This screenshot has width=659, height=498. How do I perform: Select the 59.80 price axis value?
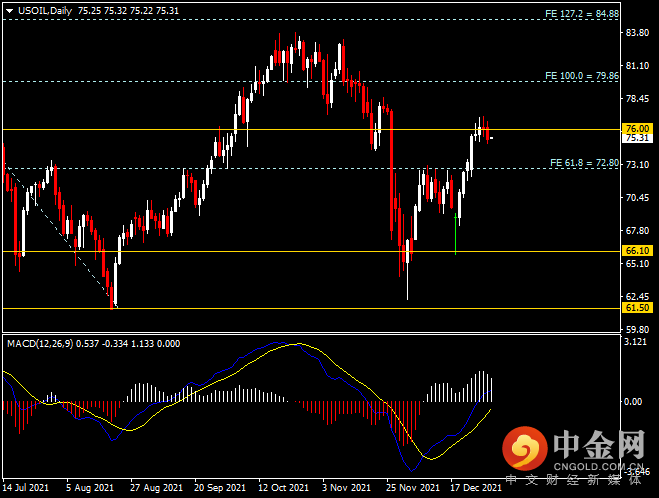click(x=637, y=329)
